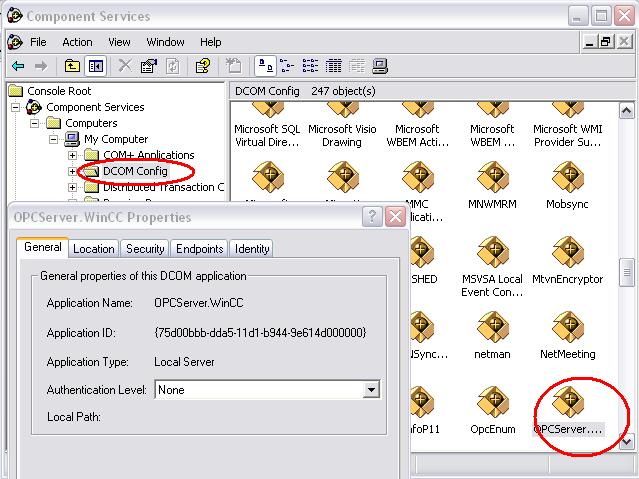Open Properties from the toolbar icon

click(x=149, y=66)
